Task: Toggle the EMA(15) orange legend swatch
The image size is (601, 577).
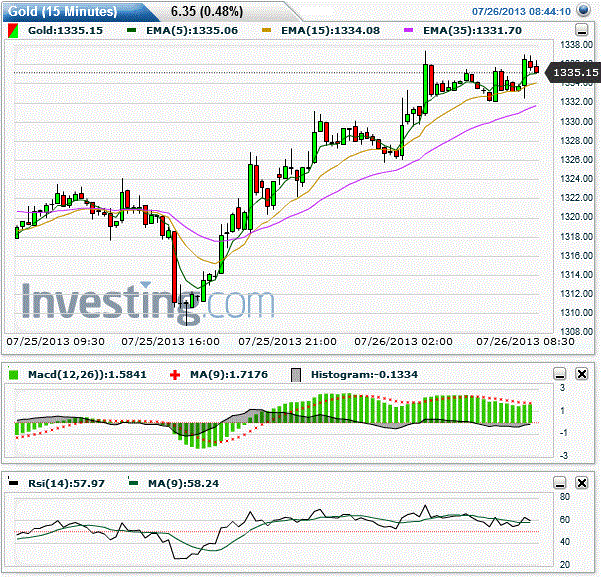Action: (266, 30)
